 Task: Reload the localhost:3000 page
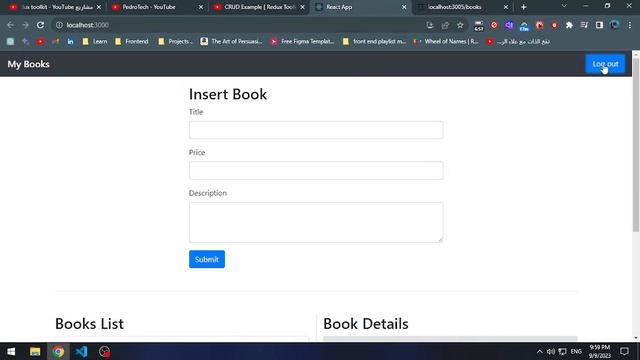click(x=40, y=25)
